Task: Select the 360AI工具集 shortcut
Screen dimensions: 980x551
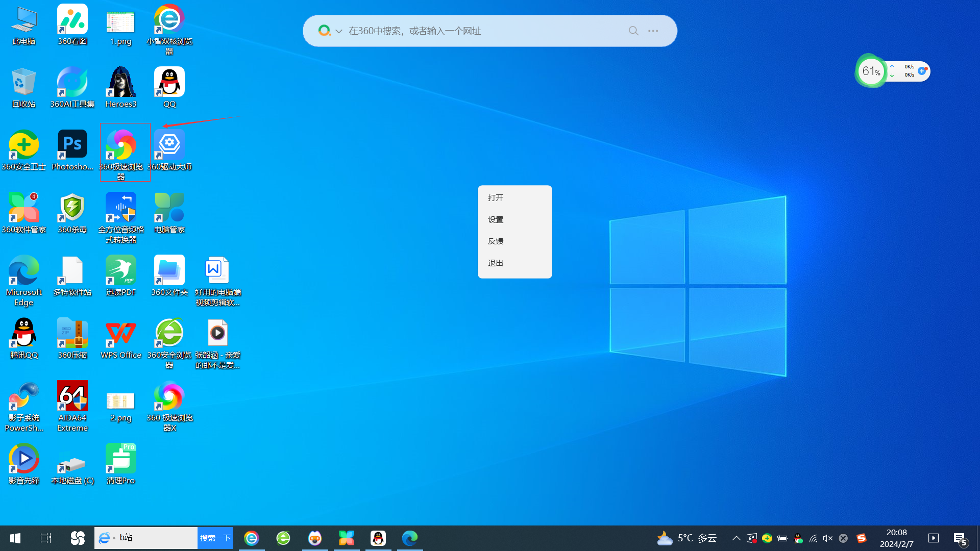Action: click(72, 87)
